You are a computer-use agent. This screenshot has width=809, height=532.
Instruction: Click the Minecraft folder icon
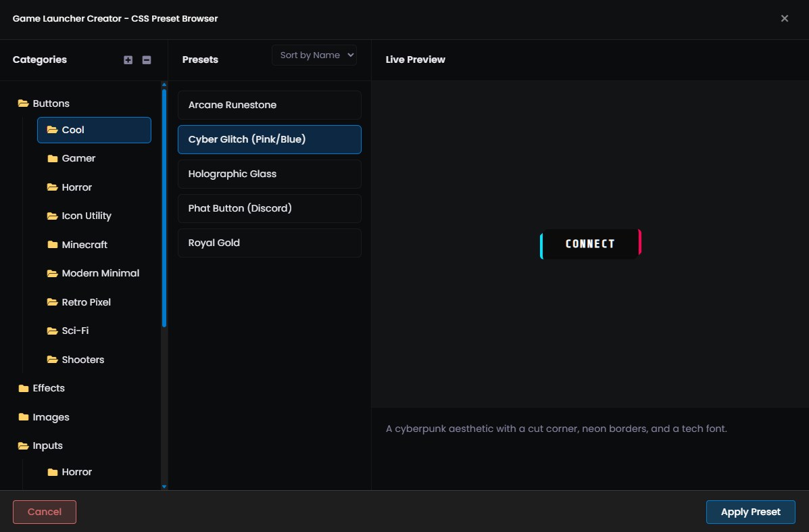53,245
